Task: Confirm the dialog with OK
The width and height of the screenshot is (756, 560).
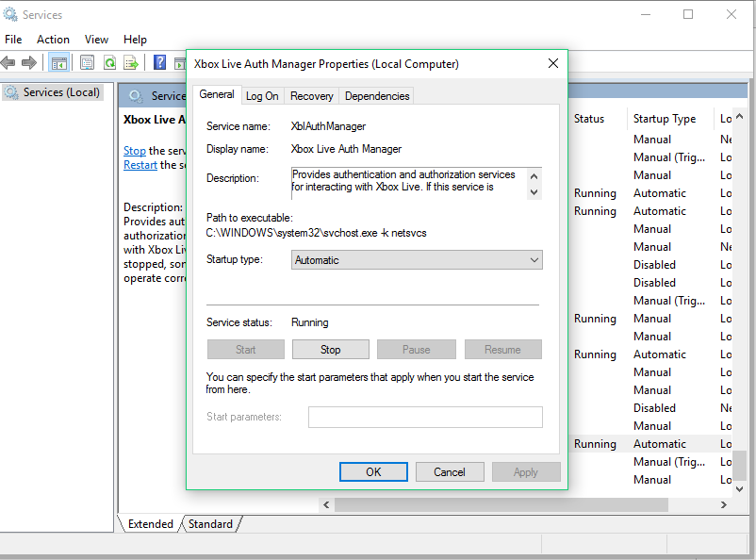Action: (373, 472)
